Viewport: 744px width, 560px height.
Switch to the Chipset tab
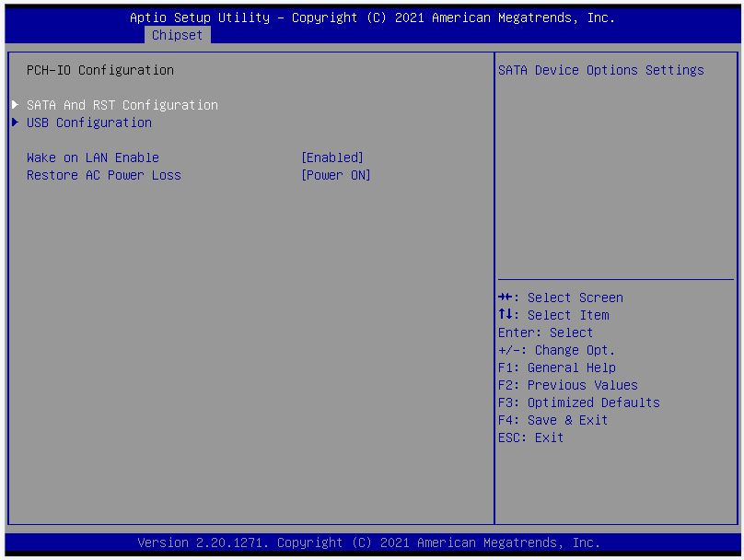click(177, 35)
